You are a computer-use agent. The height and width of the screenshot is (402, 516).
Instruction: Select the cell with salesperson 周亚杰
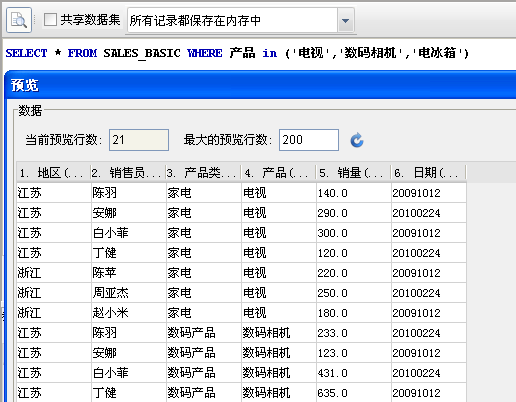(x=128, y=293)
